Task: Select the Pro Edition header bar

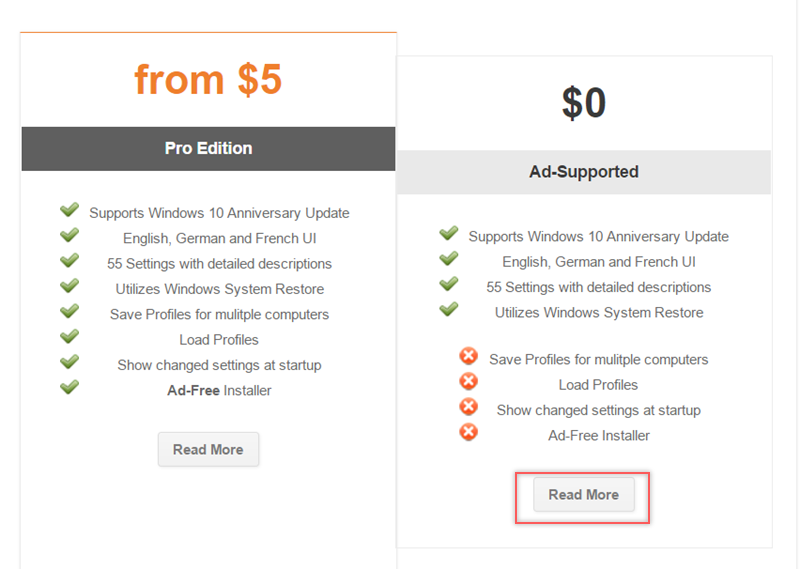Action: pos(208,148)
